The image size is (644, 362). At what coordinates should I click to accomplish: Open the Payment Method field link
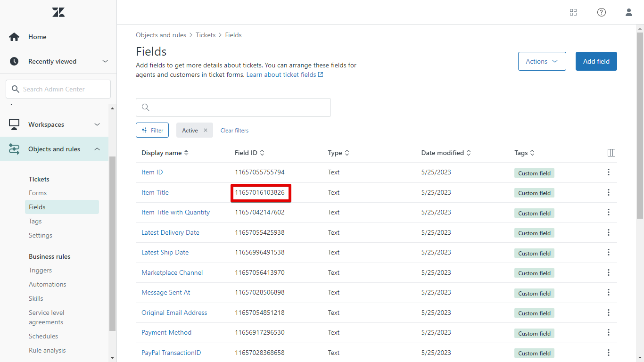click(x=166, y=332)
